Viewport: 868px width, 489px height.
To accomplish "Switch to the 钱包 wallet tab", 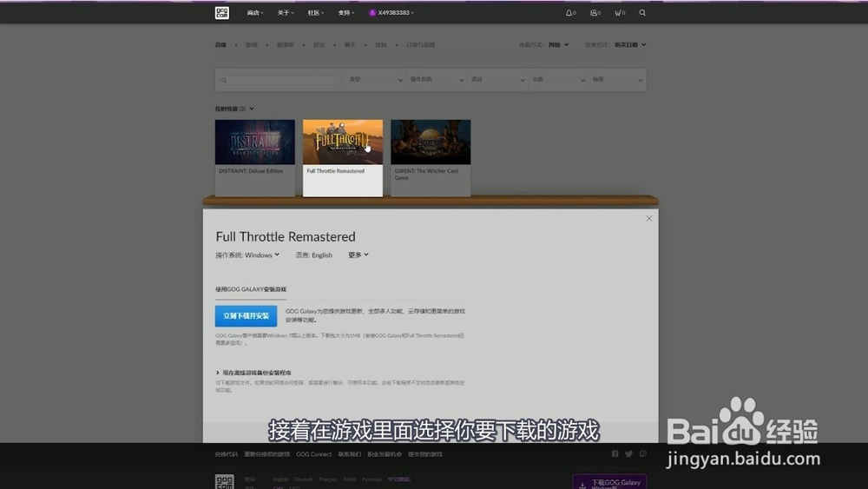I will click(381, 45).
